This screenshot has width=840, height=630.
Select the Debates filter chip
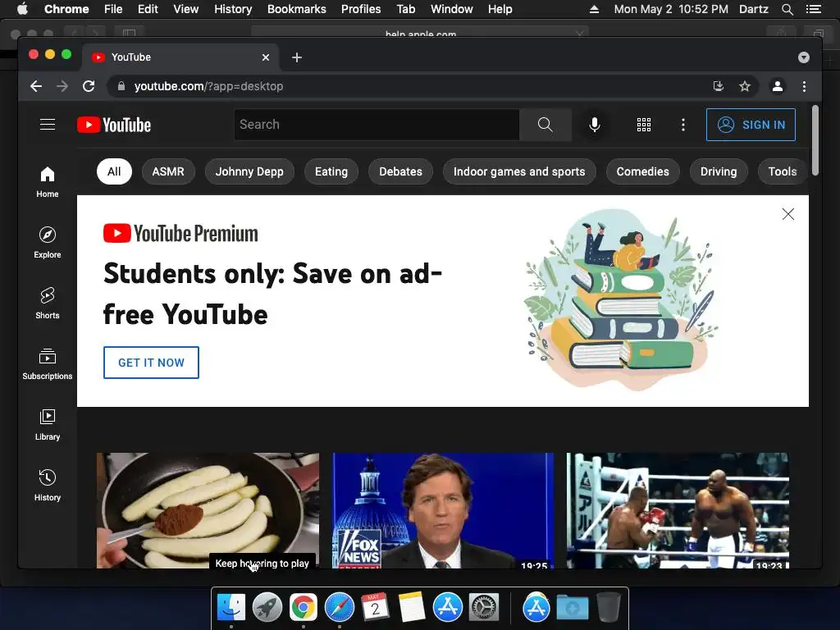pyautogui.click(x=400, y=171)
